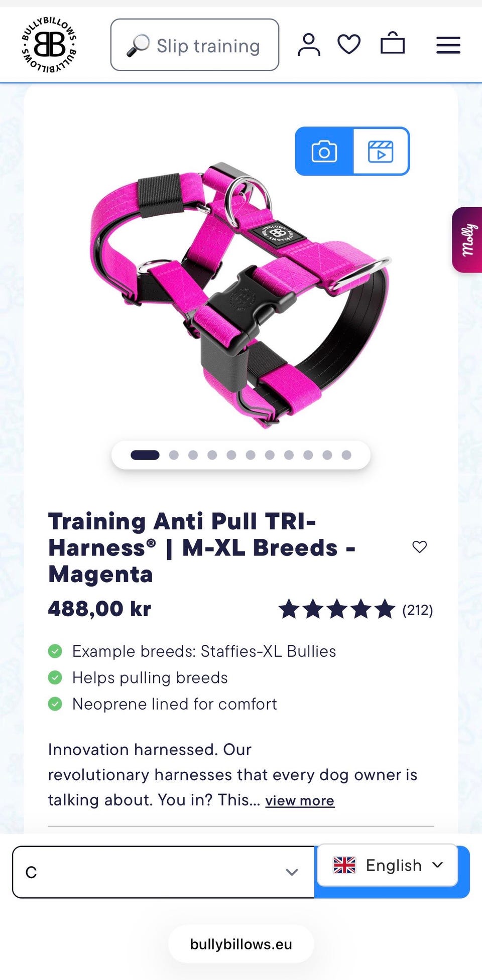The image size is (482, 980).
Task: Expand description with view more
Action: pos(300,800)
